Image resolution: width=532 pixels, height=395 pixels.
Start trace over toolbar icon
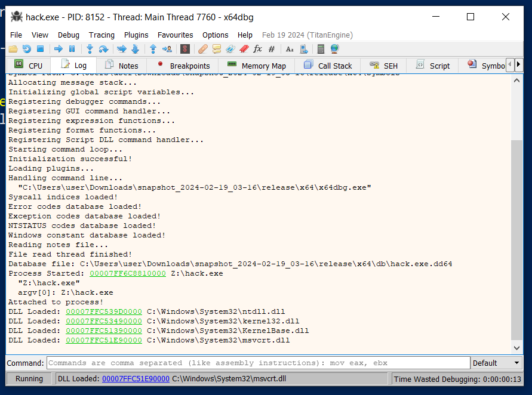pos(135,49)
